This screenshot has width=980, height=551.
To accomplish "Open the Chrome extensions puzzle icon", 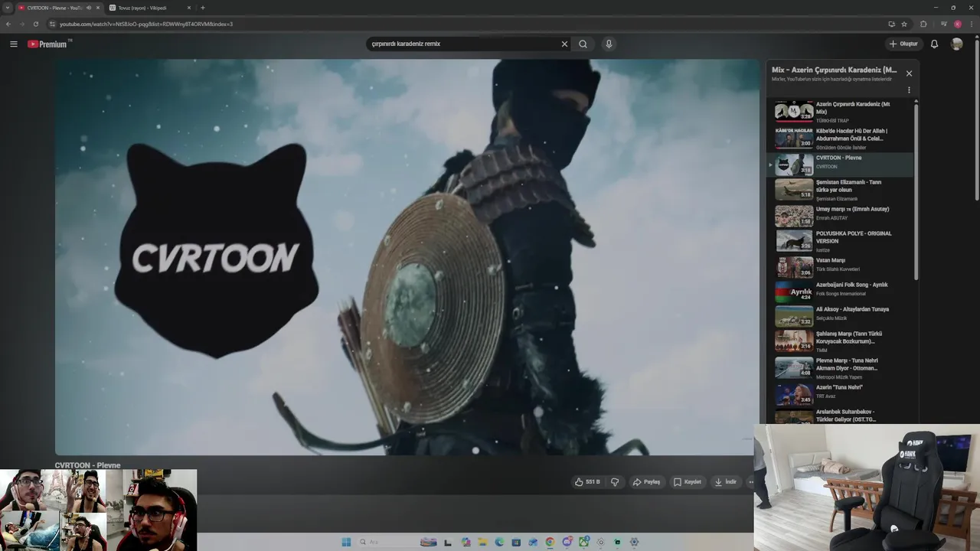I will click(923, 24).
